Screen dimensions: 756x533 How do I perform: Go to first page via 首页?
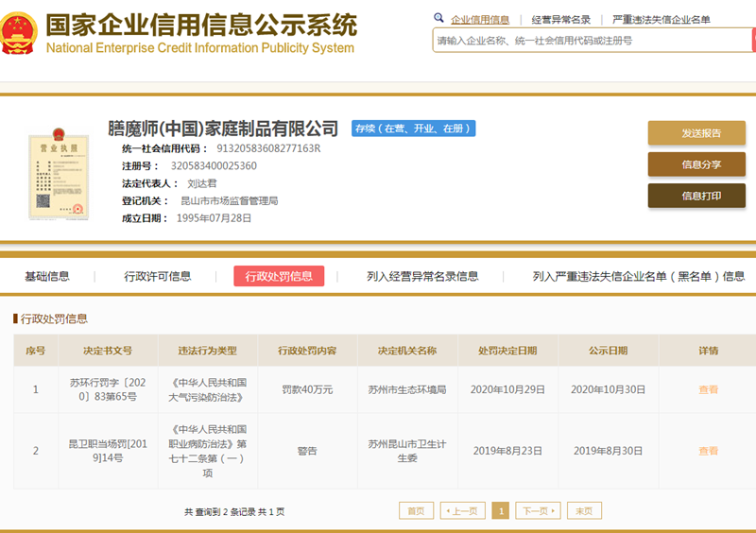(416, 510)
